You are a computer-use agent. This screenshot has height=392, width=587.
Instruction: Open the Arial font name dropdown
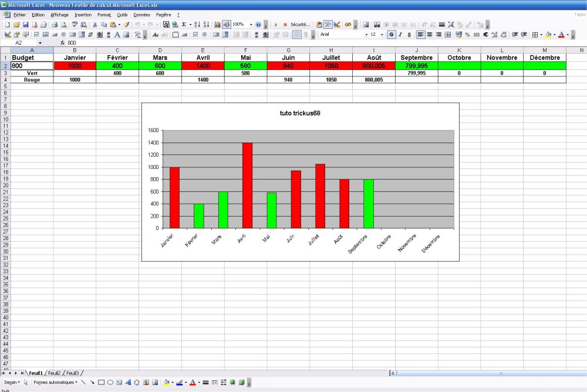click(366, 35)
